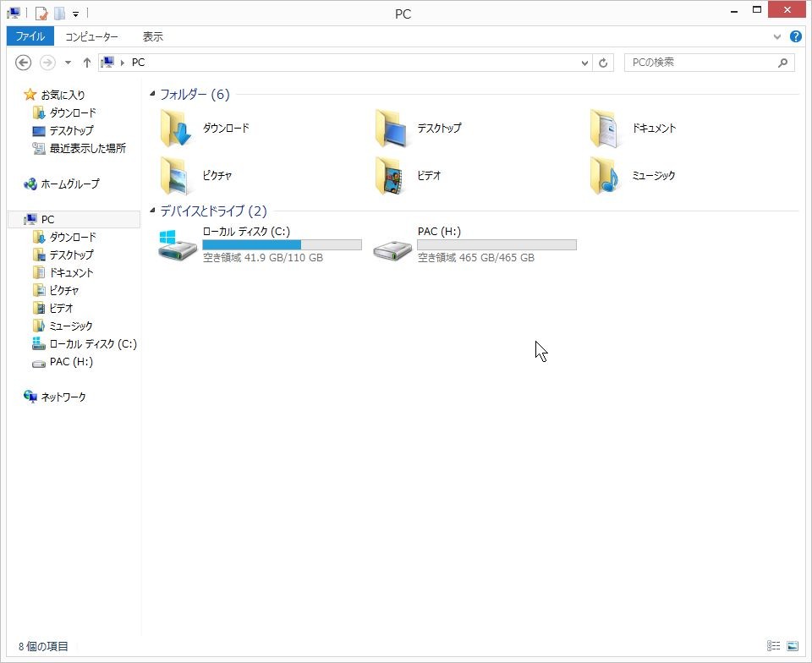Image resolution: width=812 pixels, height=663 pixels.
Task: Select 最近表示した場所 in navigation pane
Action: [x=79, y=149]
